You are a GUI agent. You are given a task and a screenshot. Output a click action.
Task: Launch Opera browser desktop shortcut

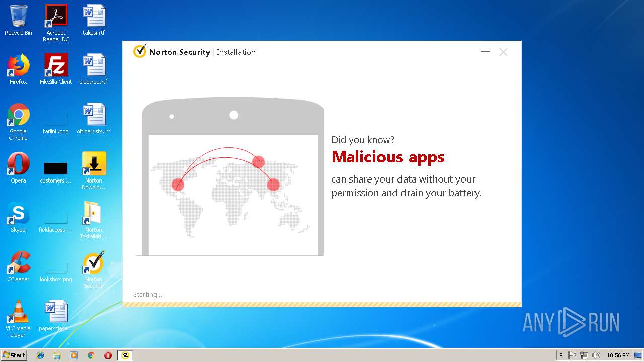pos(18,168)
